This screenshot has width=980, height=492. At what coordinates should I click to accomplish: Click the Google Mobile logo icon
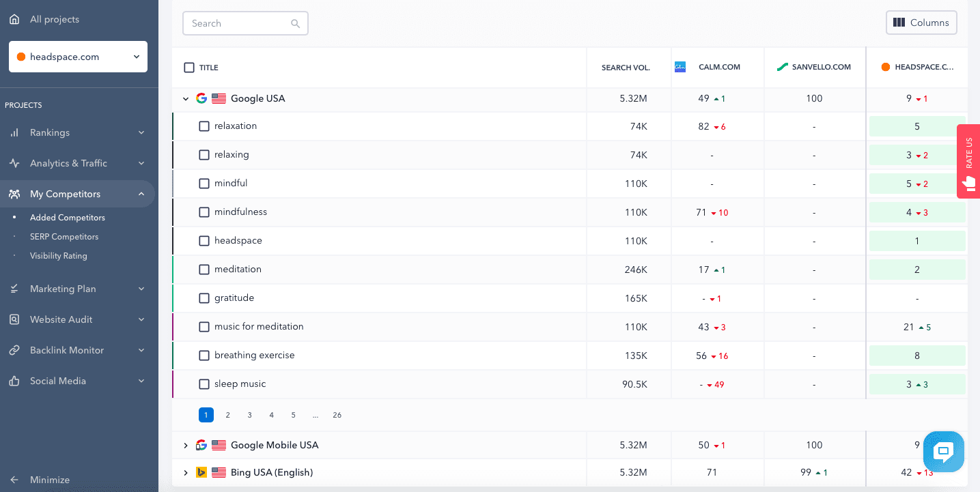click(x=201, y=445)
